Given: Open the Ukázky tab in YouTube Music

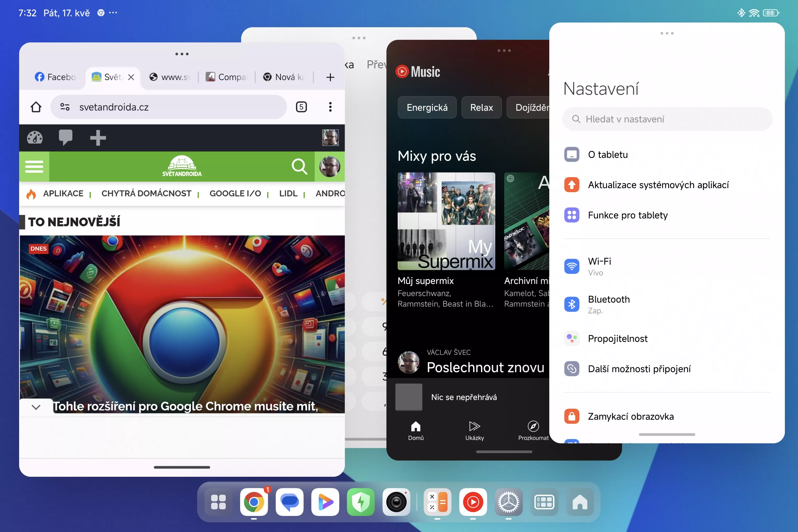Looking at the screenshot, I should point(474,430).
